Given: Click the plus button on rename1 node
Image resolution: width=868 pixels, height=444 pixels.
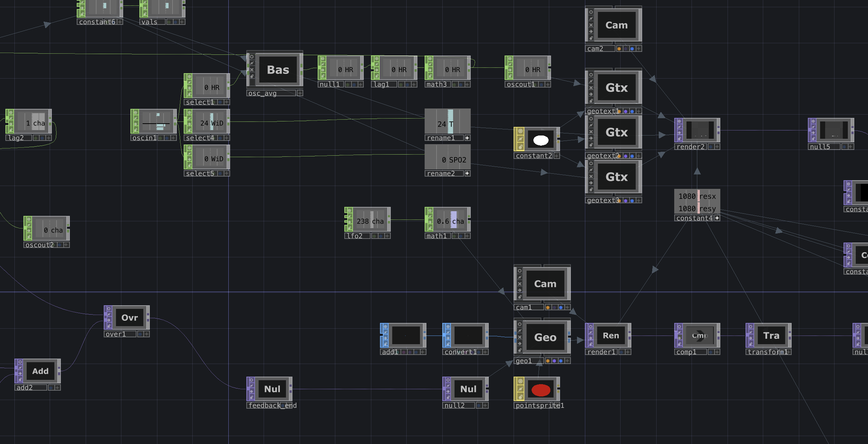Looking at the screenshot, I should point(467,138).
